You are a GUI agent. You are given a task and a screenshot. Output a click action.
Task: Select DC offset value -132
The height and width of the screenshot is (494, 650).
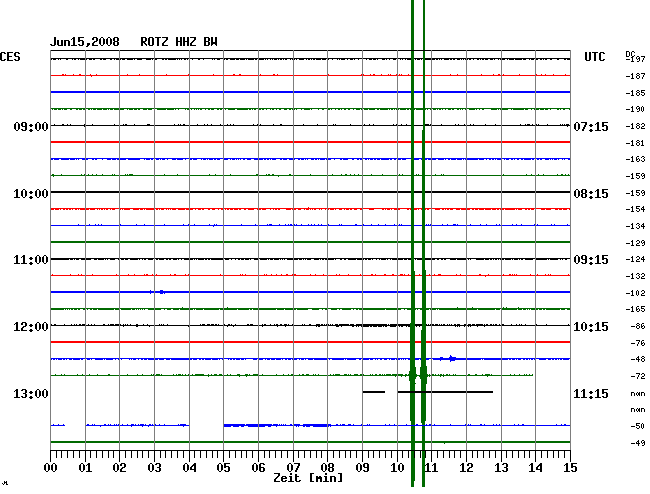[635, 276]
